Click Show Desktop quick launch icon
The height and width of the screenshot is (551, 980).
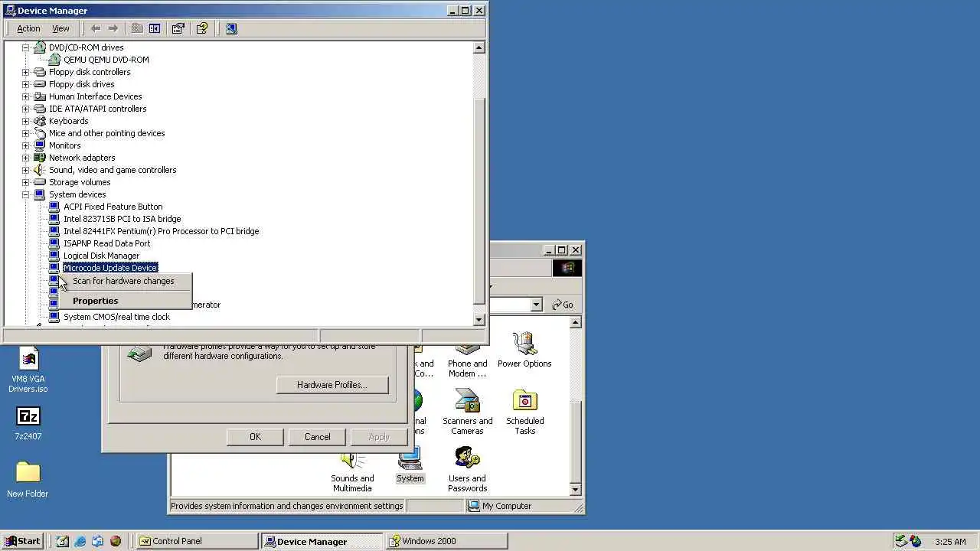click(x=63, y=541)
